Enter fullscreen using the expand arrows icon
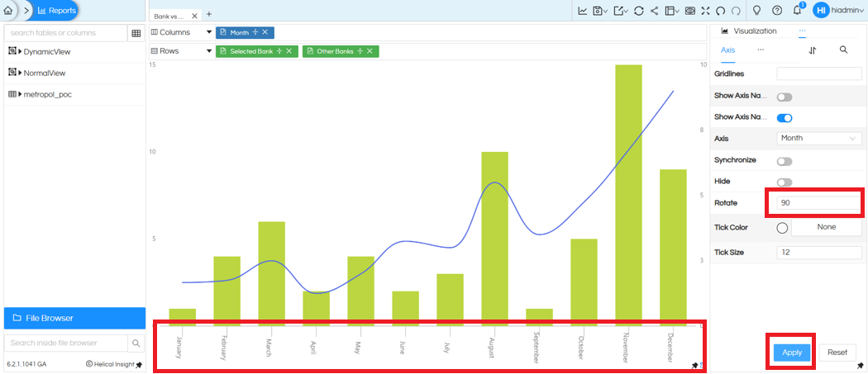Viewport: 868px width, 374px height. 705,11
